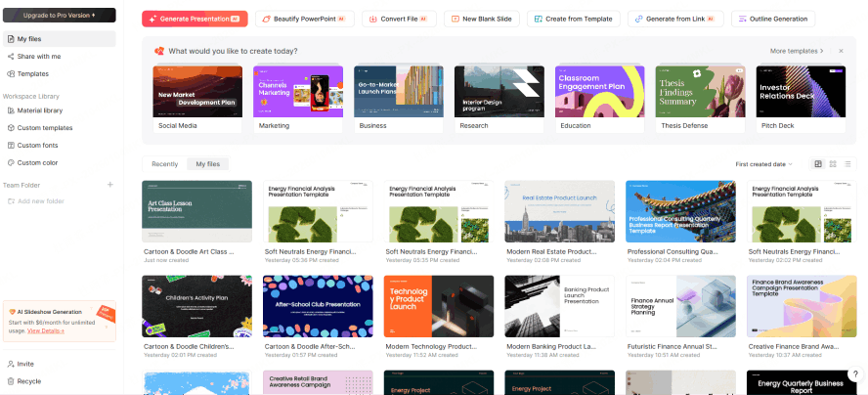This screenshot has width=868, height=395.
Task: Click the View Details link
Action: click(45, 331)
